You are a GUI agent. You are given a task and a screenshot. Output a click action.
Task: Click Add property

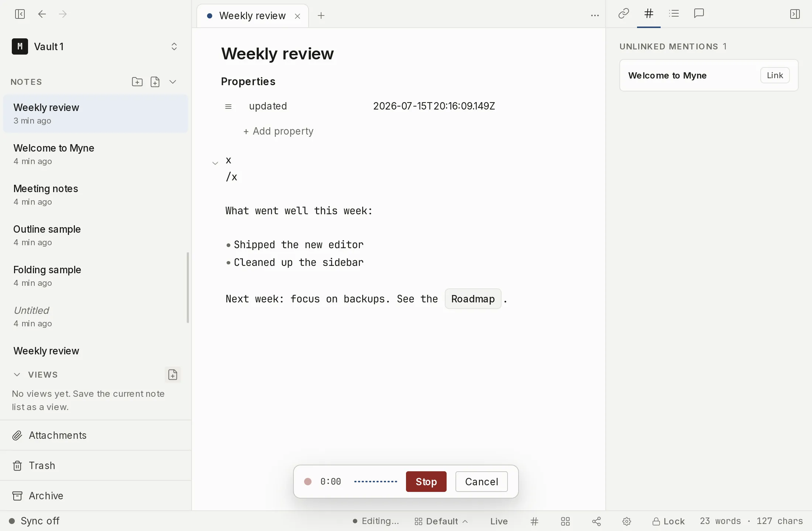(x=278, y=131)
